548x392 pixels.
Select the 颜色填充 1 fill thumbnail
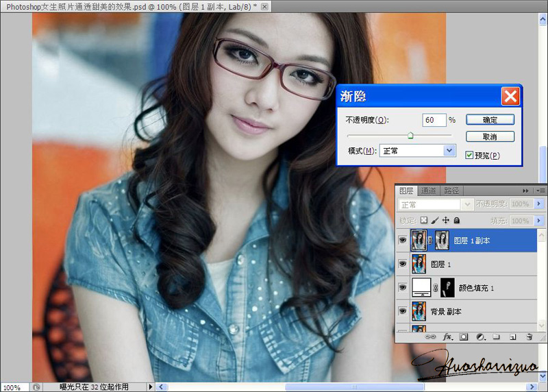click(x=421, y=287)
